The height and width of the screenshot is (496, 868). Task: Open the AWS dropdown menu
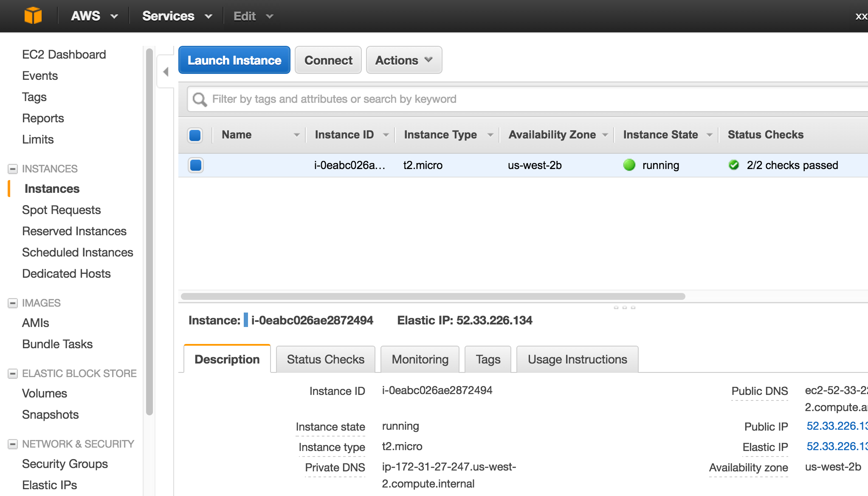point(94,16)
